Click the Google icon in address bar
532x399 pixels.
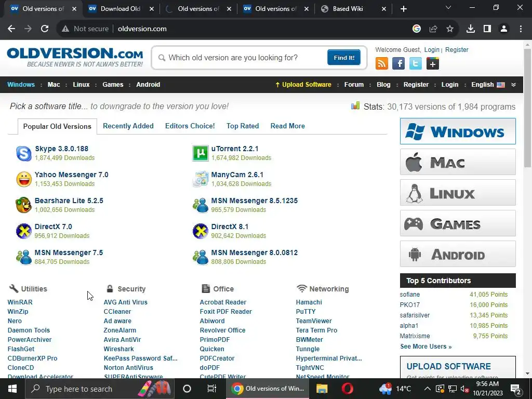click(417, 29)
